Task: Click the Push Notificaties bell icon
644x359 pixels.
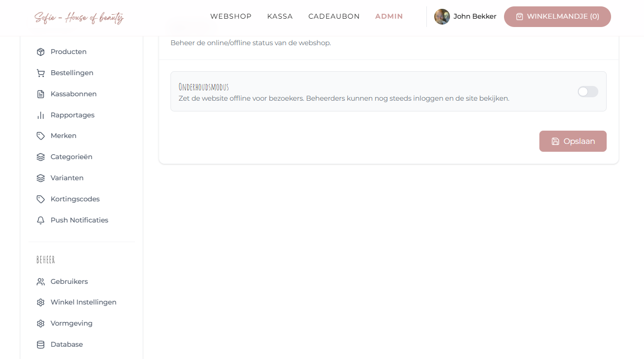Action: [41, 220]
